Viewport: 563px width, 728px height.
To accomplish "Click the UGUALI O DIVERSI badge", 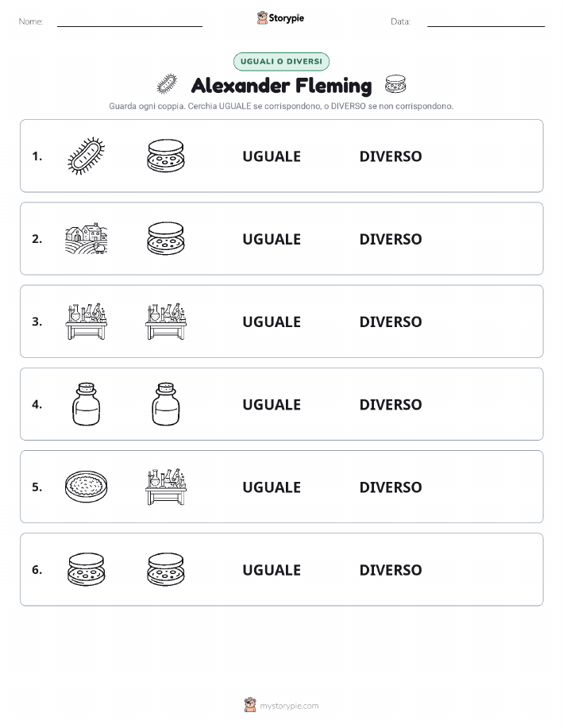I will [x=281, y=61].
